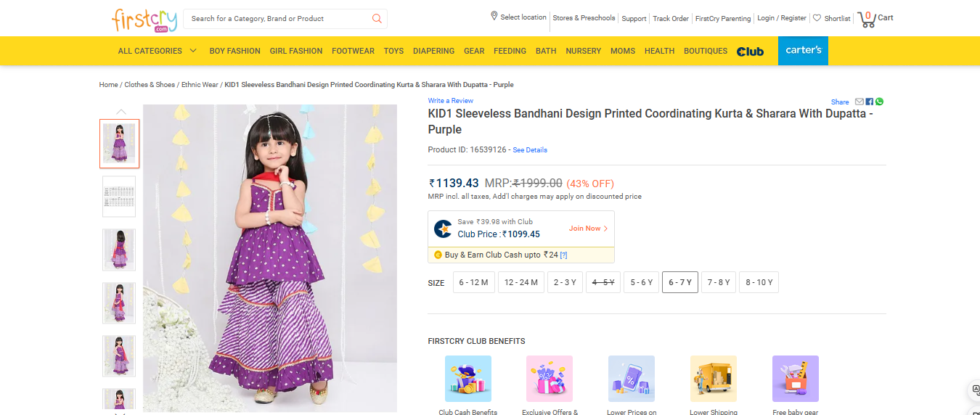Open the Write a Review link
The image size is (980, 415).
point(450,101)
